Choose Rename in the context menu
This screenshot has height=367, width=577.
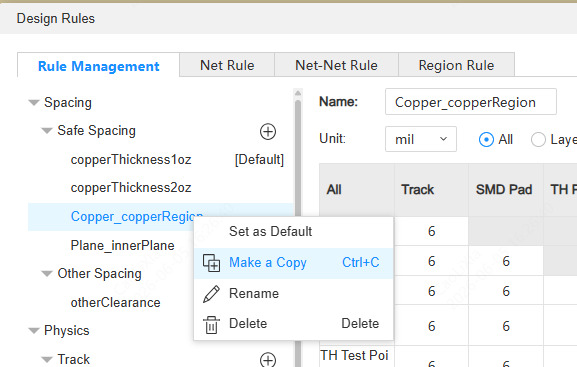(294, 294)
